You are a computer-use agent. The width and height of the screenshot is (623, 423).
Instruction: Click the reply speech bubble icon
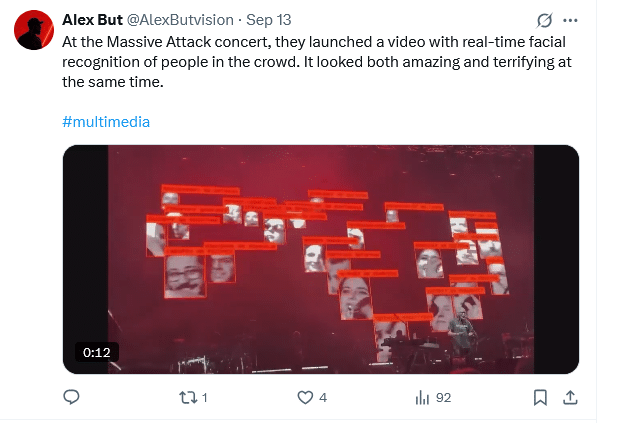tap(71, 397)
